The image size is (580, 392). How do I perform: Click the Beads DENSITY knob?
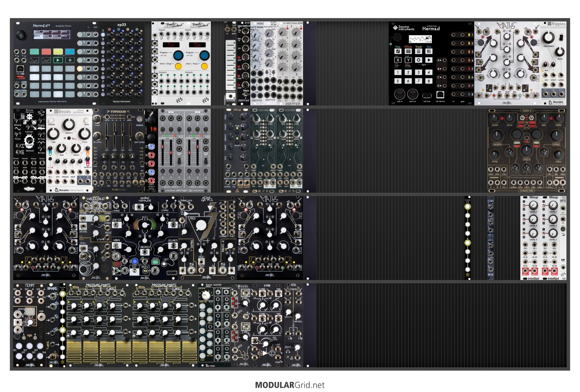(69, 125)
